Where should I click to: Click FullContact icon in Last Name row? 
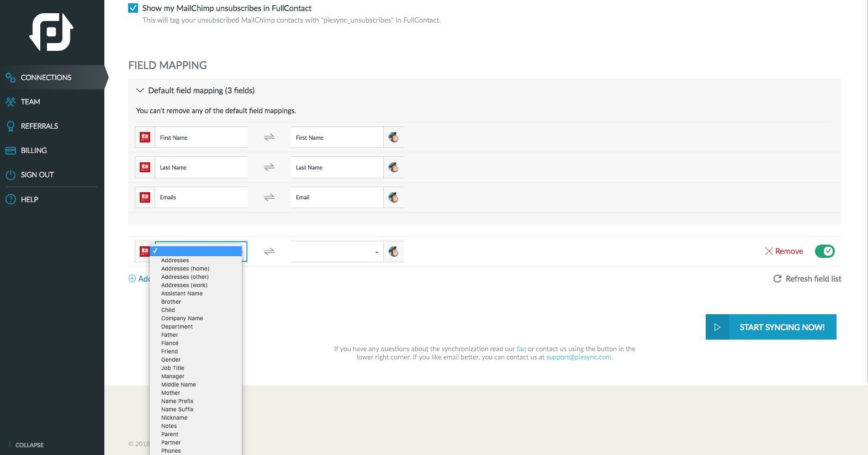point(145,167)
